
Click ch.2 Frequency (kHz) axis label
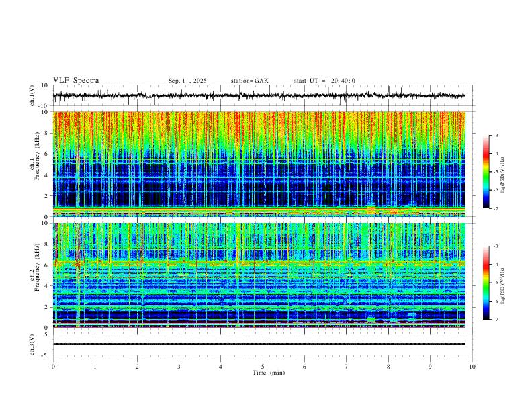(35, 267)
